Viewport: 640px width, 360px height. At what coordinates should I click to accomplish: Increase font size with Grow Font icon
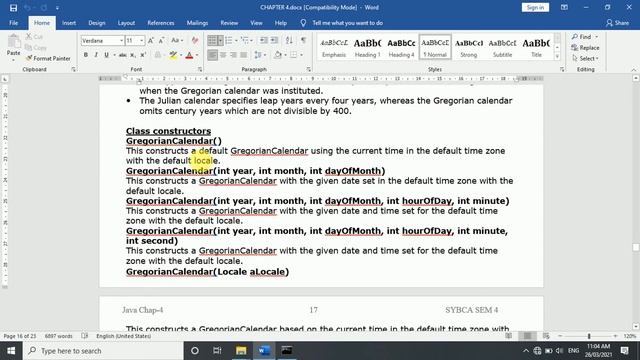click(151, 40)
